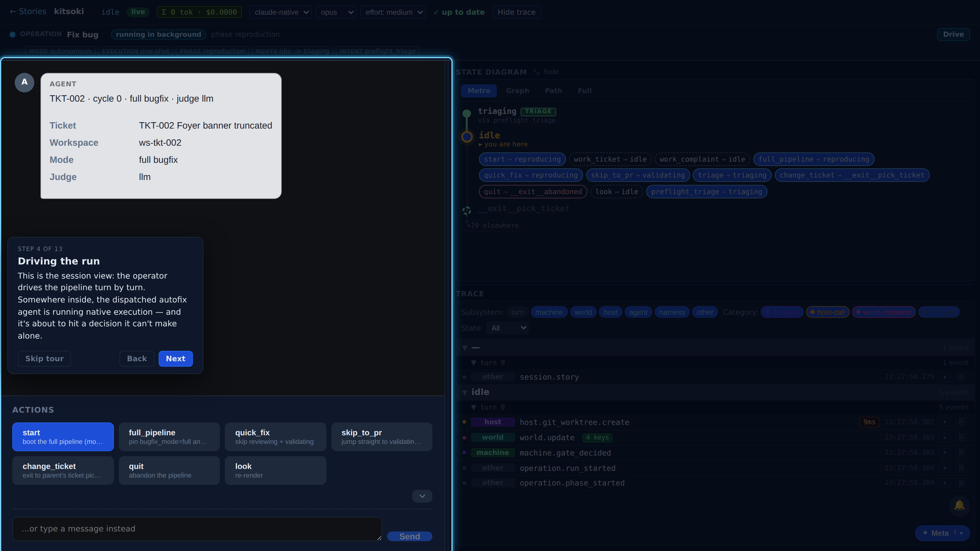Run the start action
Screen dimensions: 980x551
point(63,437)
